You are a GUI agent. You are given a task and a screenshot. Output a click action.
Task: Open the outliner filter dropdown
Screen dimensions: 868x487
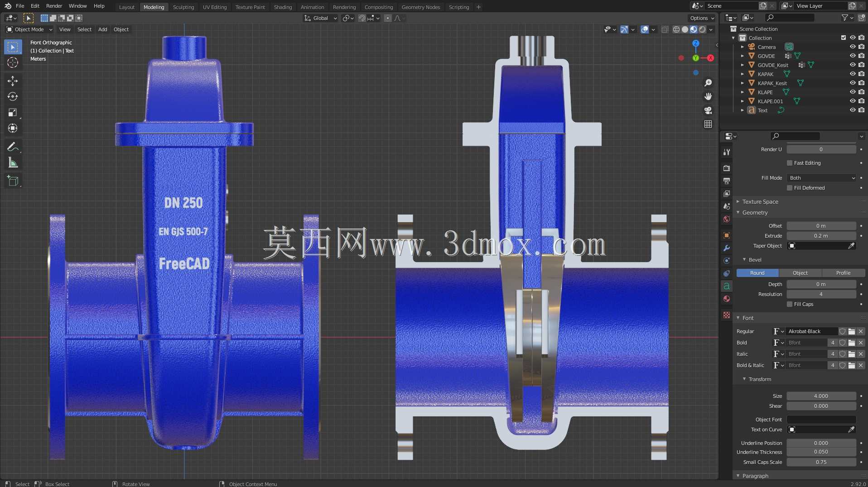coord(847,18)
